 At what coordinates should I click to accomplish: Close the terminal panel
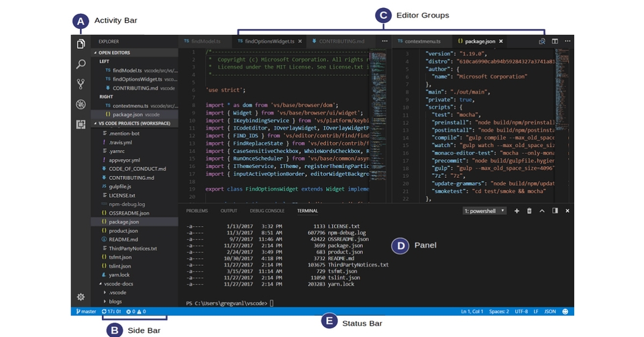tap(568, 211)
